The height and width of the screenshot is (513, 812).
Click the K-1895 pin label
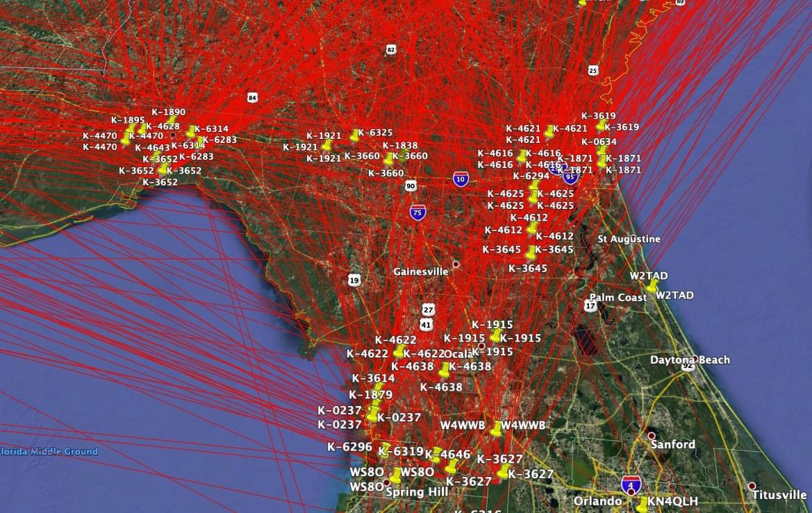point(128,119)
